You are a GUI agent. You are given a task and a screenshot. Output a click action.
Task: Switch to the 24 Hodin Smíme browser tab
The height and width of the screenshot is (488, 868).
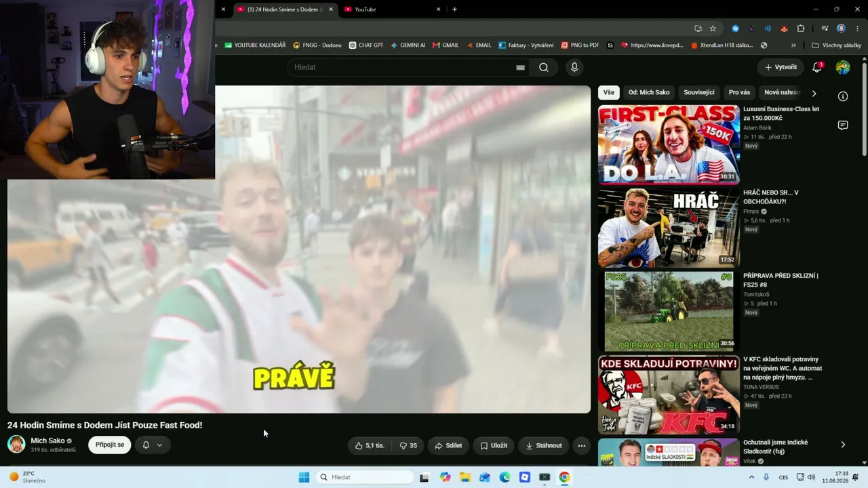(285, 9)
